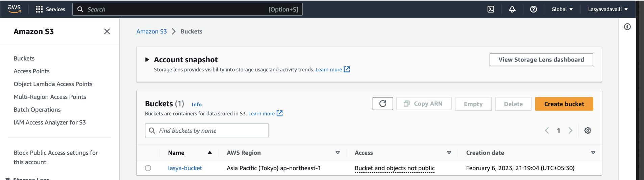Click the February 6, 2023 creation date cell
Viewport: 644px width, 180px height.
pyautogui.click(x=520, y=168)
